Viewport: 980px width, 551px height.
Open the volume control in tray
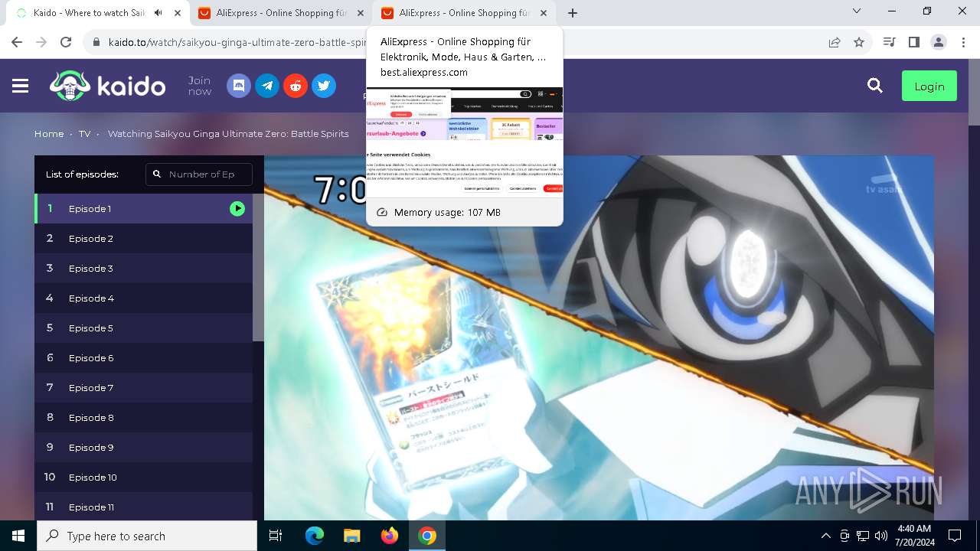click(881, 536)
